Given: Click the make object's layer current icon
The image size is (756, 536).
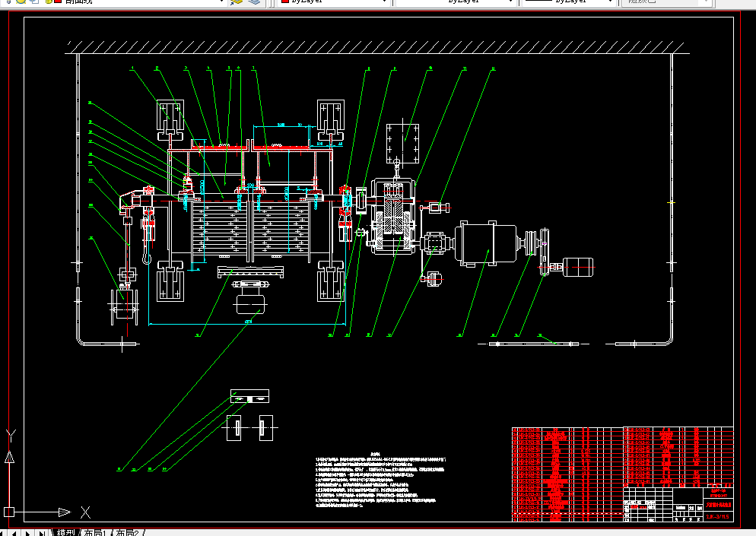Looking at the screenshot, I should tap(237, 2).
